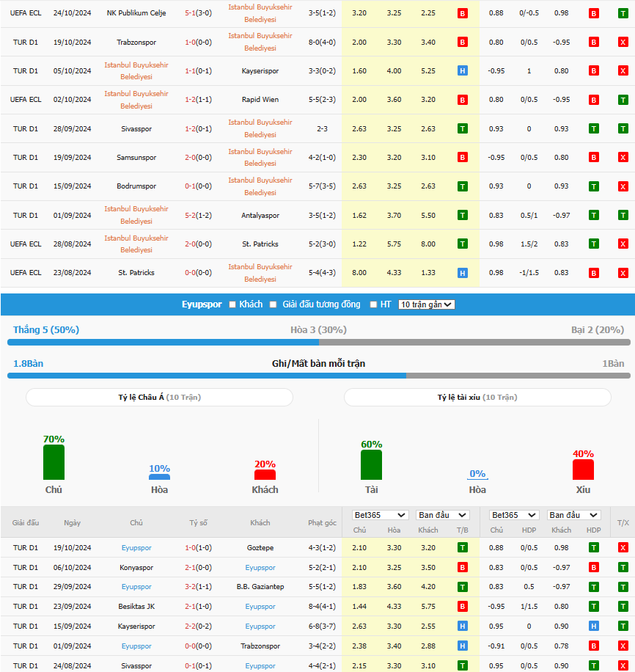Viewport: 635px width, 672px height.
Task: Click T/X green T badge in Kayserispor 2-2 row
Action: point(623,626)
